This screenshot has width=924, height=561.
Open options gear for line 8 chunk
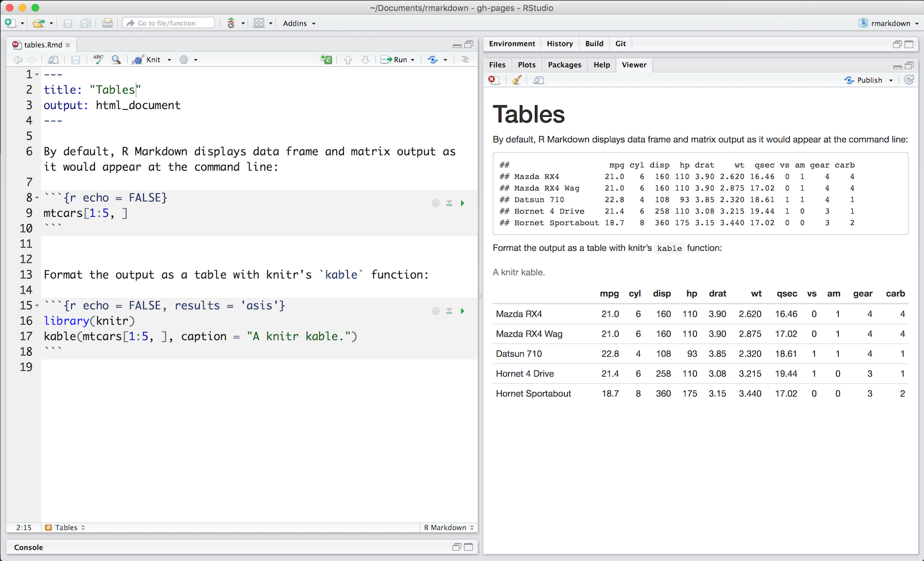436,203
